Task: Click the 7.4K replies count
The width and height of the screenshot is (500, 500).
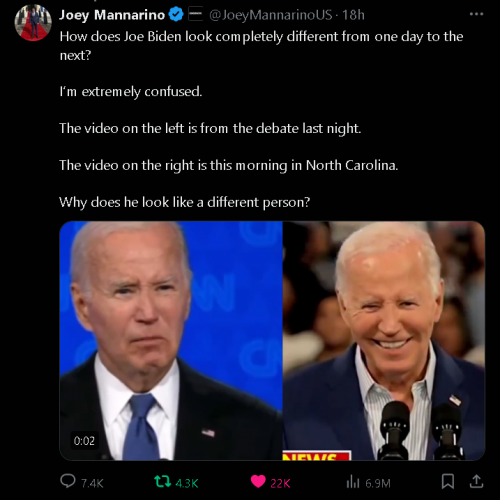Action: pos(92,483)
